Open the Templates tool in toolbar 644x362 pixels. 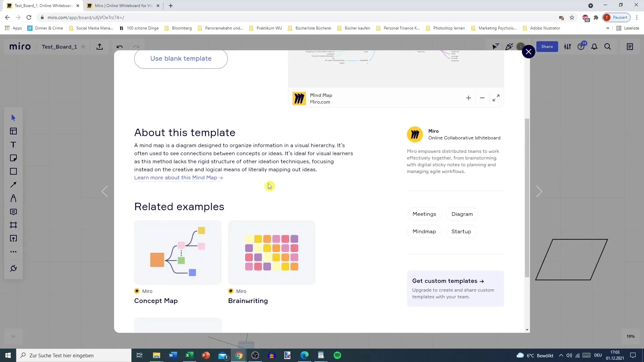click(13, 131)
